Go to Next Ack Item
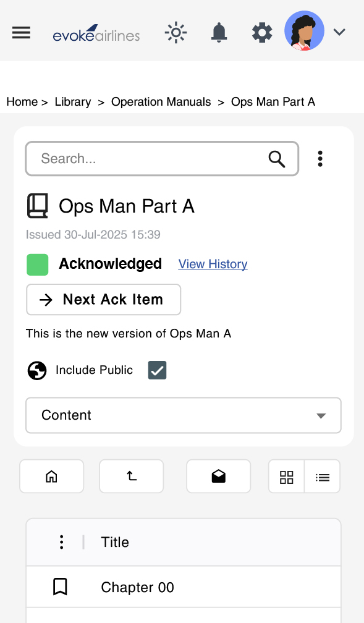The height and width of the screenshot is (623, 364). point(103,300)
